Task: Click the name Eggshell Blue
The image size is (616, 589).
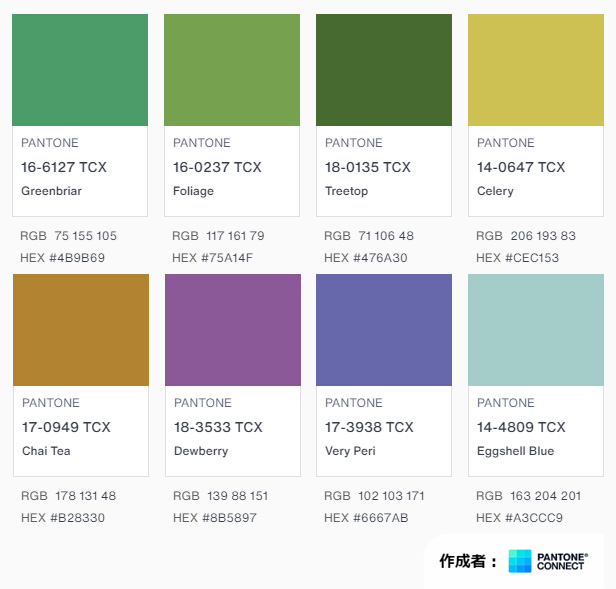Action: [x=515, y=451]
